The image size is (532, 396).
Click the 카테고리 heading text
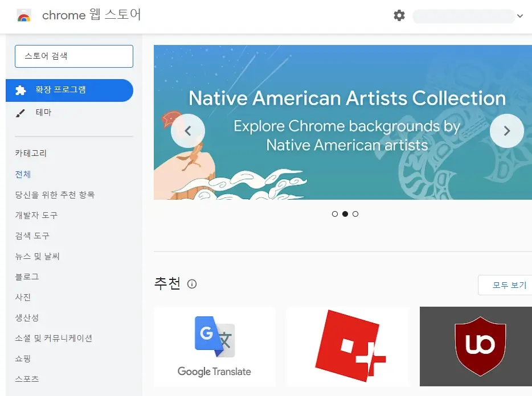(31, 153)
